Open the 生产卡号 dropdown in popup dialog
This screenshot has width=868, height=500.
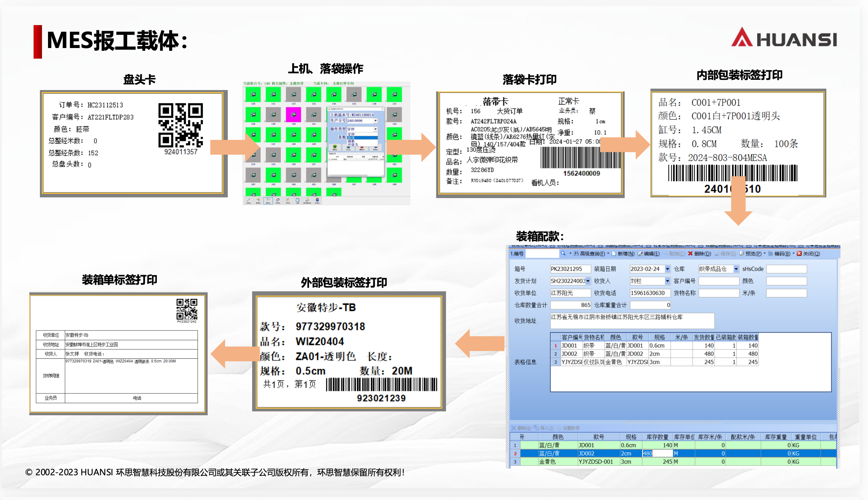click(375, 121)
